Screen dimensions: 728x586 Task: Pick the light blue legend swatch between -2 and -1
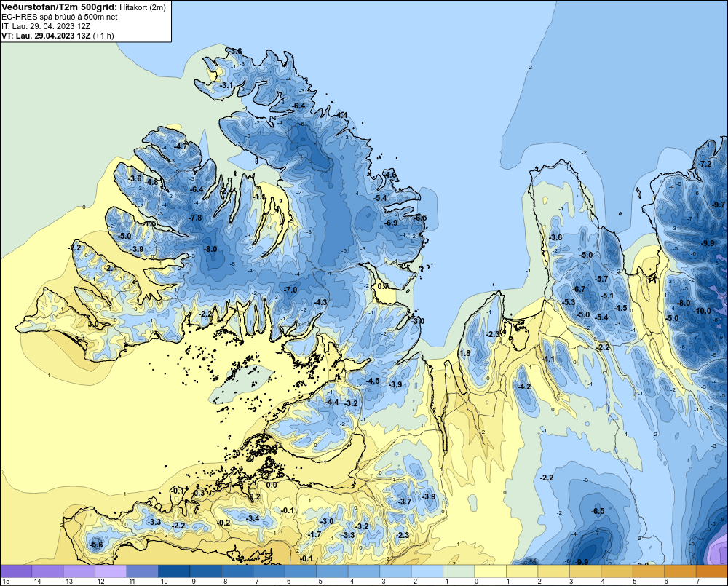click(427, 571)
